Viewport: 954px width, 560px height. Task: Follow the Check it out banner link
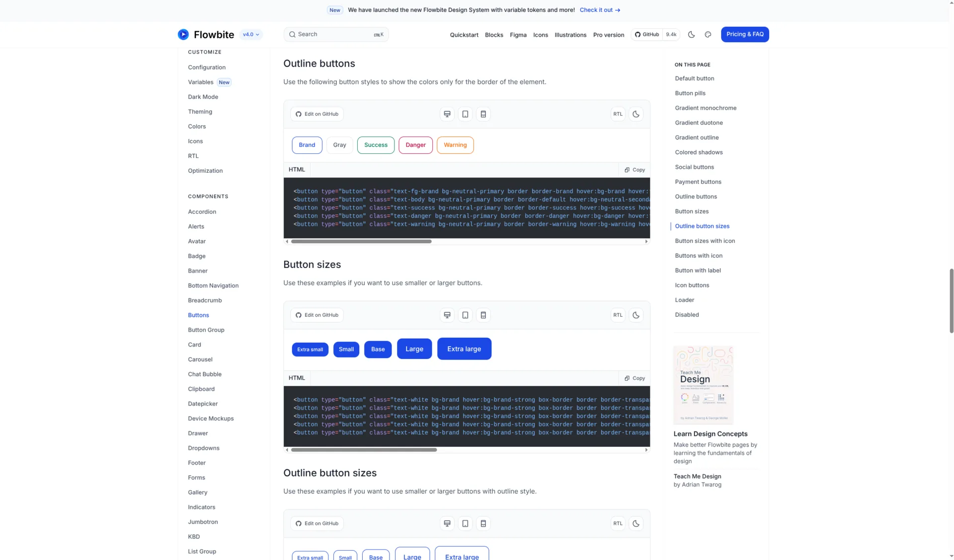tap(600, 10)
